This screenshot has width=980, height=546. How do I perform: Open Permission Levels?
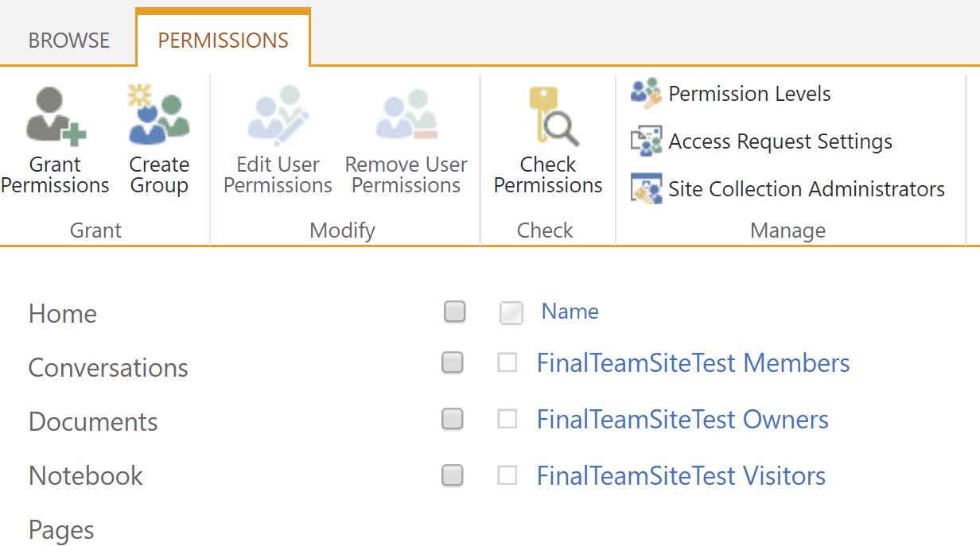tap(749, 93)
